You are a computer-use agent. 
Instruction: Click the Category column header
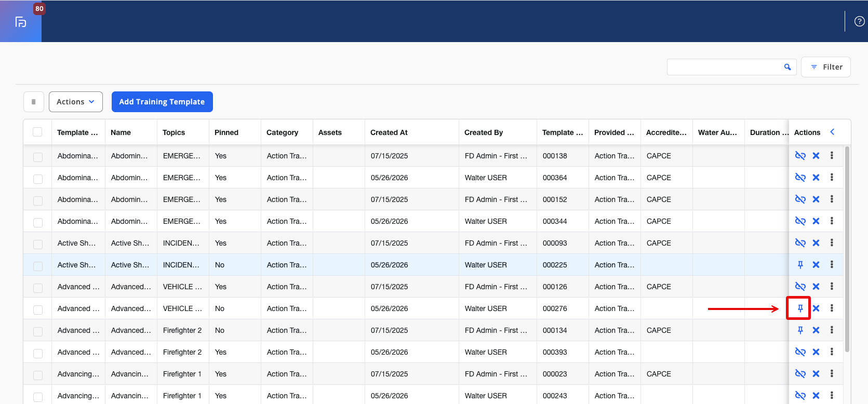pos(283,132)
